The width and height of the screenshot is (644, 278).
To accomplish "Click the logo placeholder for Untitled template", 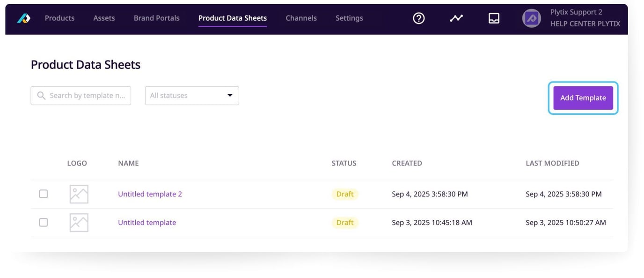I will click(79, 222).
